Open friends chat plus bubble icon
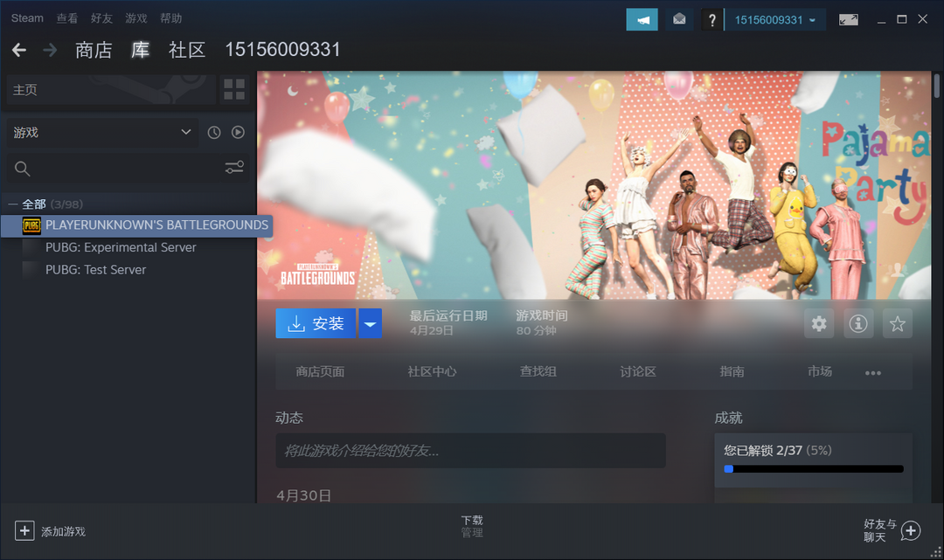This screenshot has height=560, width=944. pos(910,531)
